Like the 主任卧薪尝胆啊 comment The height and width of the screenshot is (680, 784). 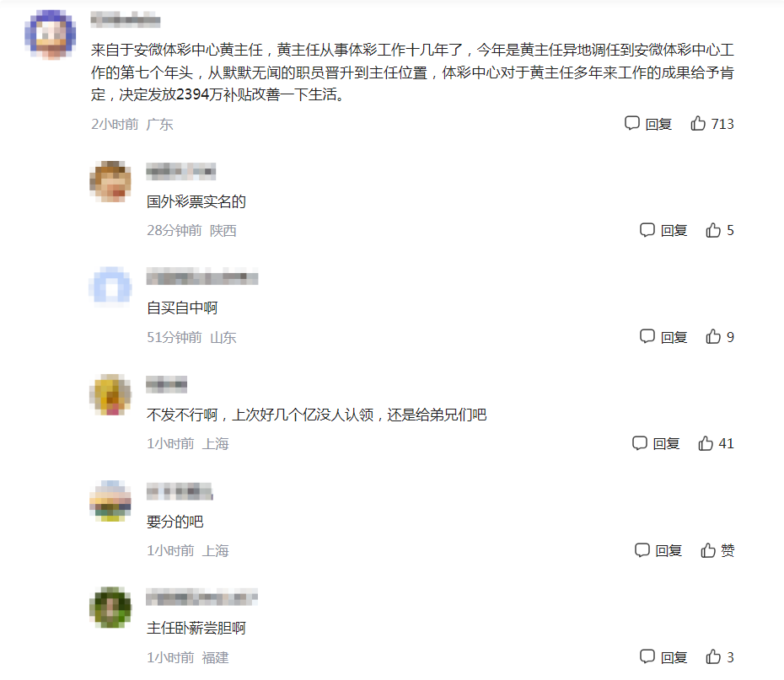point(719,656)
